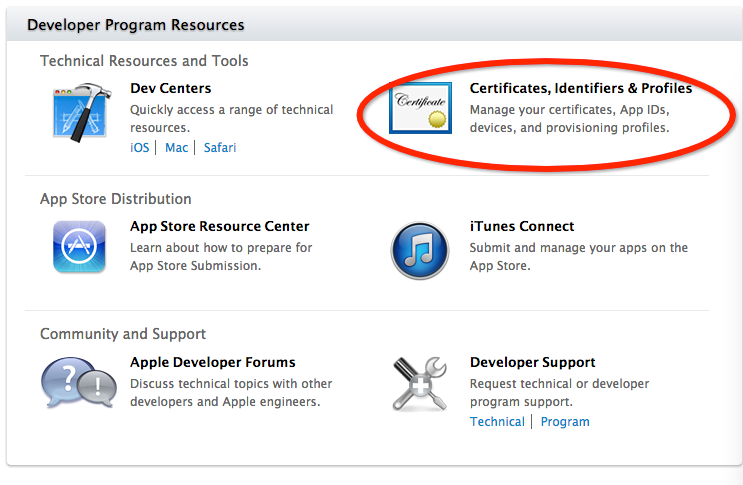Click the Technical Resources and Tools section label
Viewport: 743px width, 485px height.
click(x=144, y=61)
